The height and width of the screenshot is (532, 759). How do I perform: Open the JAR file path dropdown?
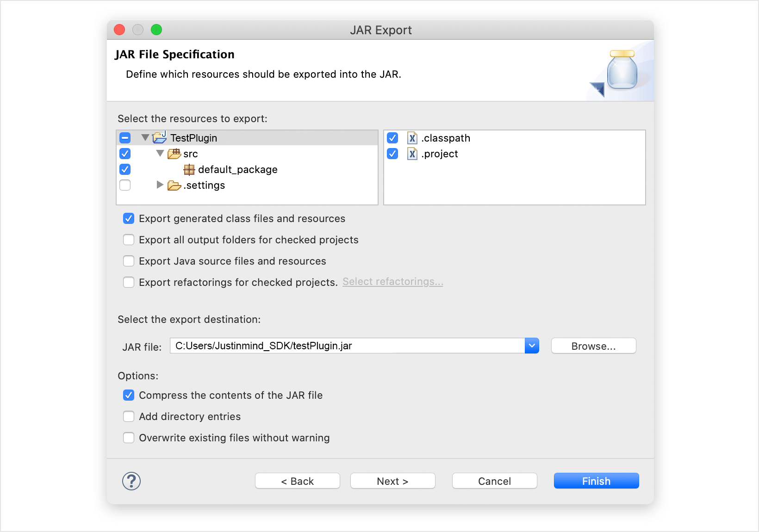pos(532,346)
